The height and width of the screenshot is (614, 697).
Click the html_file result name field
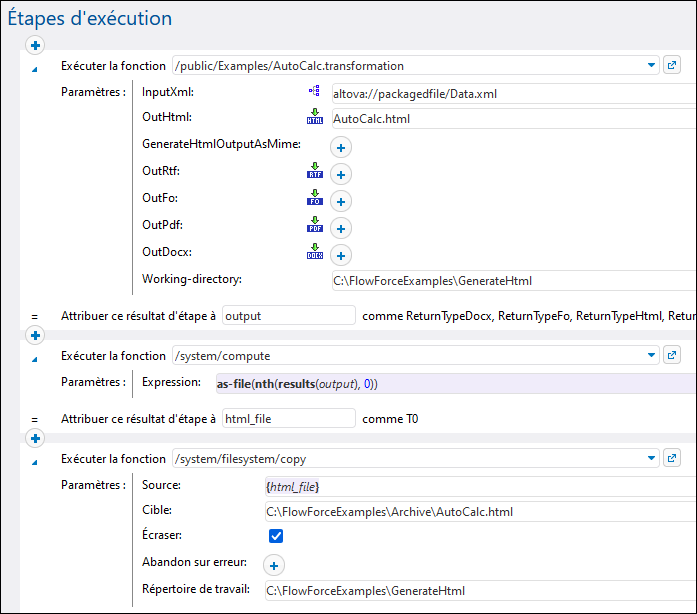pos(288,418)
